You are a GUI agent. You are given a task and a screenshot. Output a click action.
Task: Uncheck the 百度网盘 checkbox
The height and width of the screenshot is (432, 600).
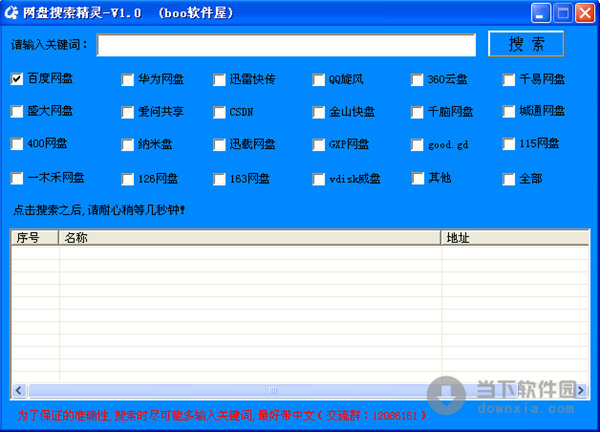click(x=17, y=79)
